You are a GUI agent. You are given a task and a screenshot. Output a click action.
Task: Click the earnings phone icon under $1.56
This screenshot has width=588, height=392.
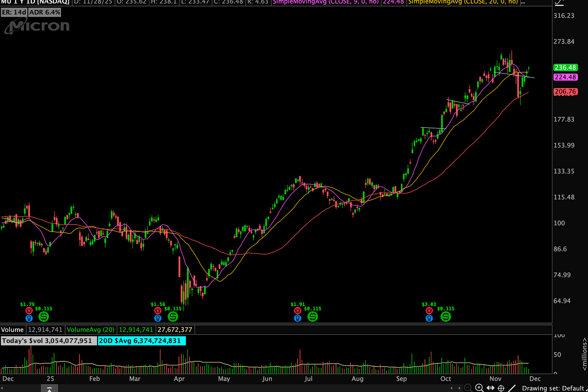157,310
